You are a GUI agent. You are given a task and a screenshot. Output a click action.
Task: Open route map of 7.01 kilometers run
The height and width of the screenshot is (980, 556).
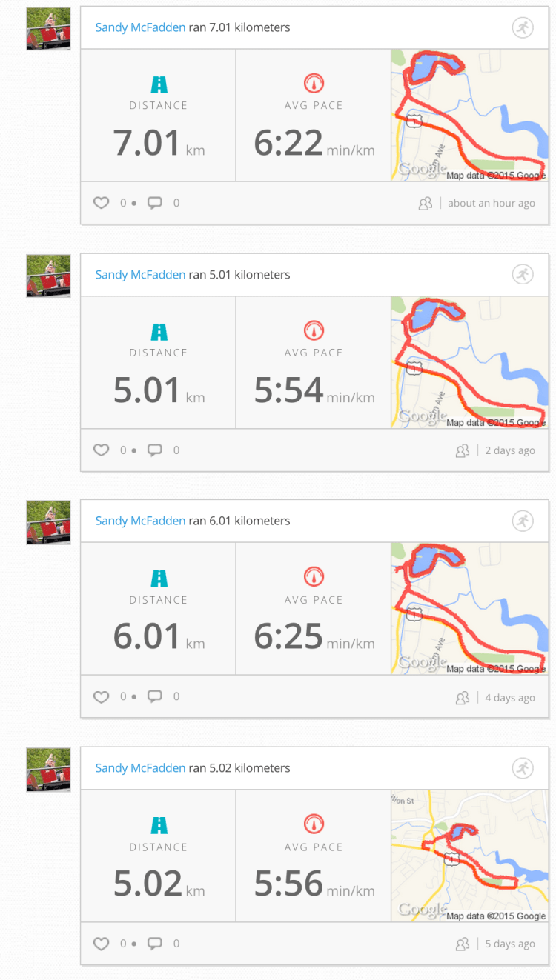pyautogui.click(x=469, y=116)
